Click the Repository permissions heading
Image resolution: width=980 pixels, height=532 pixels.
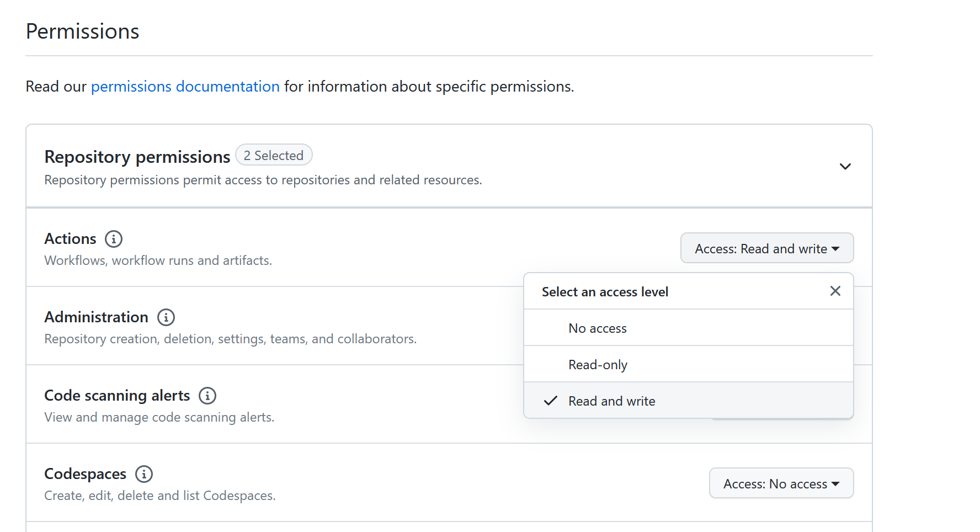(137, 157)
